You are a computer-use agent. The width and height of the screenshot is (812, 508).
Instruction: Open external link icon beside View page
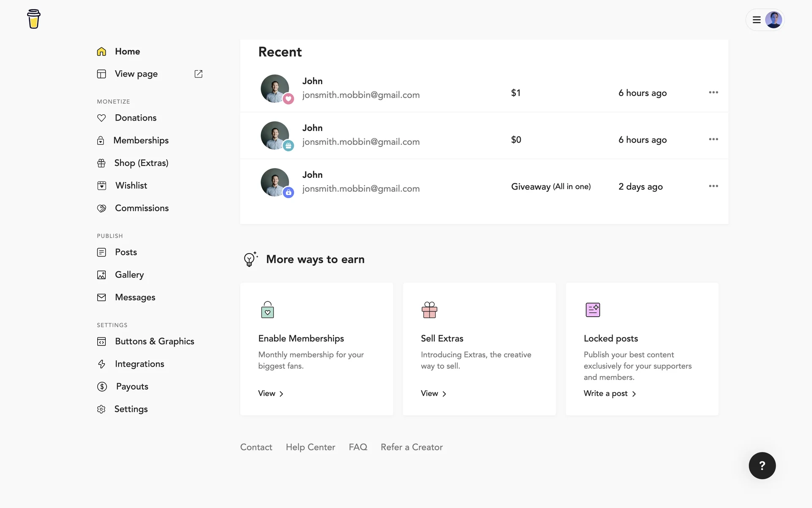coord(198,74)
